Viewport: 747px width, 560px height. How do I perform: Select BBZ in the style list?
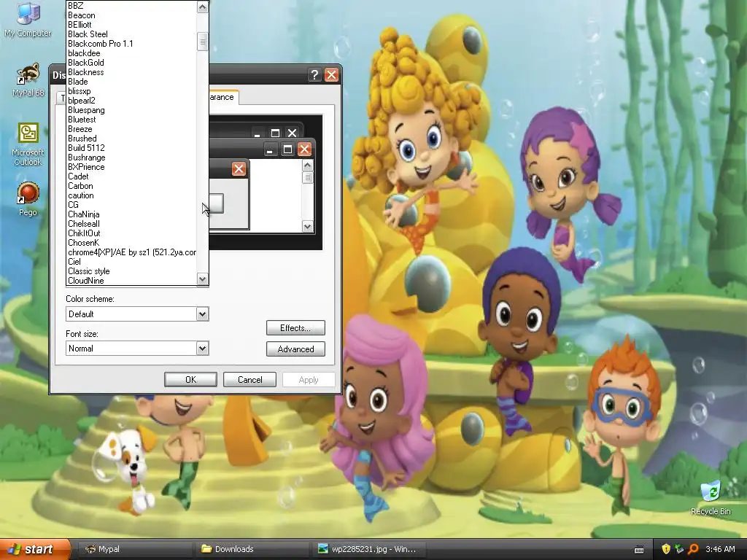point(131,6)
